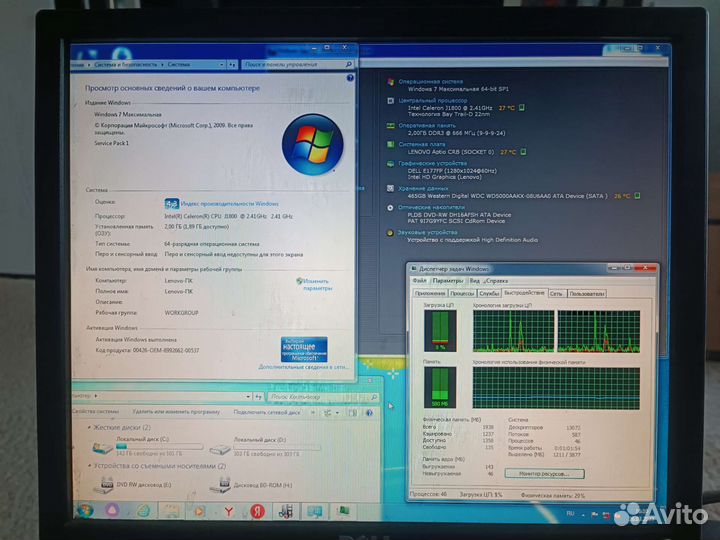Screen dimensions: 720x540
Task: Click the breadcrumb arrow after 'Система и безопасность'
Action: click(163, 65)
